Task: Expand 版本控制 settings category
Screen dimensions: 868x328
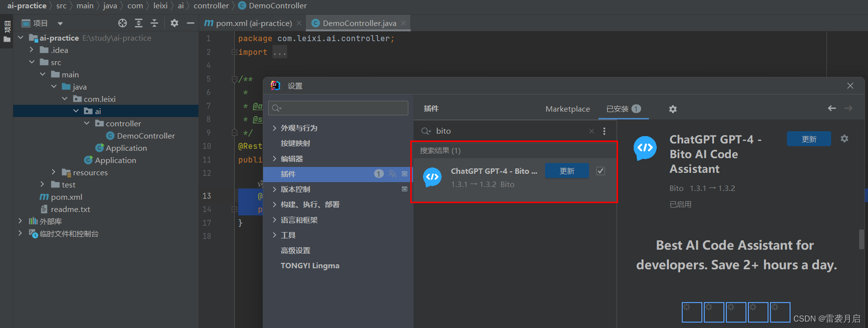Action: pyautogui.click(x=274, y=189)
